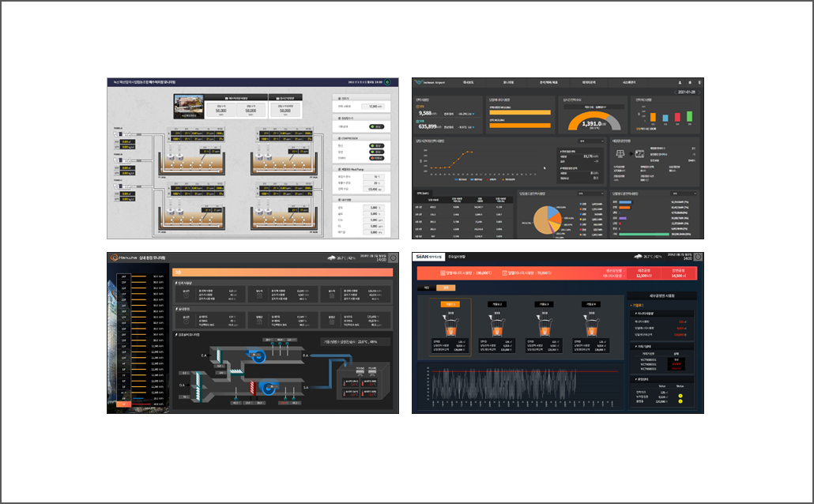Click the power icon in SeAH dashboard header
This screenshot has height=504, width=814.
coord(699,257)
